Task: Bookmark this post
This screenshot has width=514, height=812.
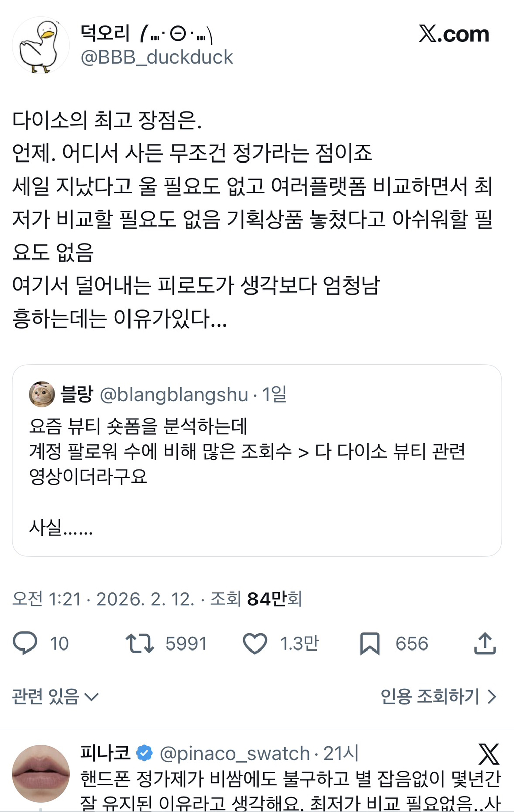Action: coord(370,643)
